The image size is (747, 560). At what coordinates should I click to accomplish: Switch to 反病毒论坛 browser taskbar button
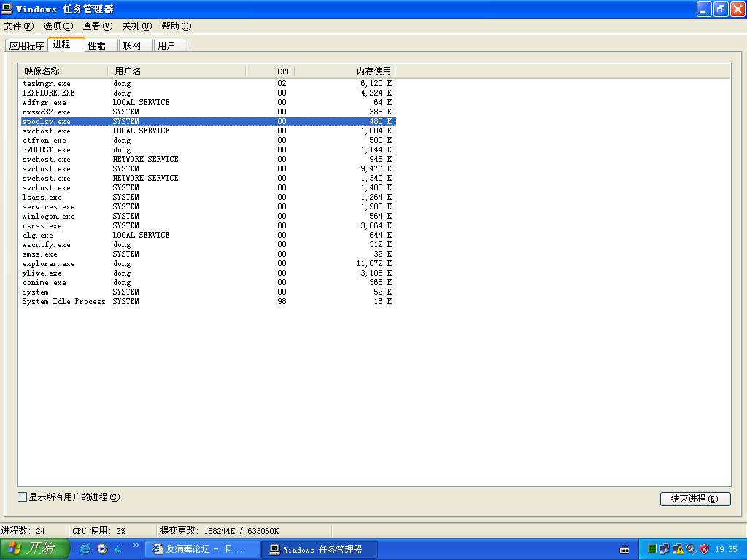coord(203,550)
